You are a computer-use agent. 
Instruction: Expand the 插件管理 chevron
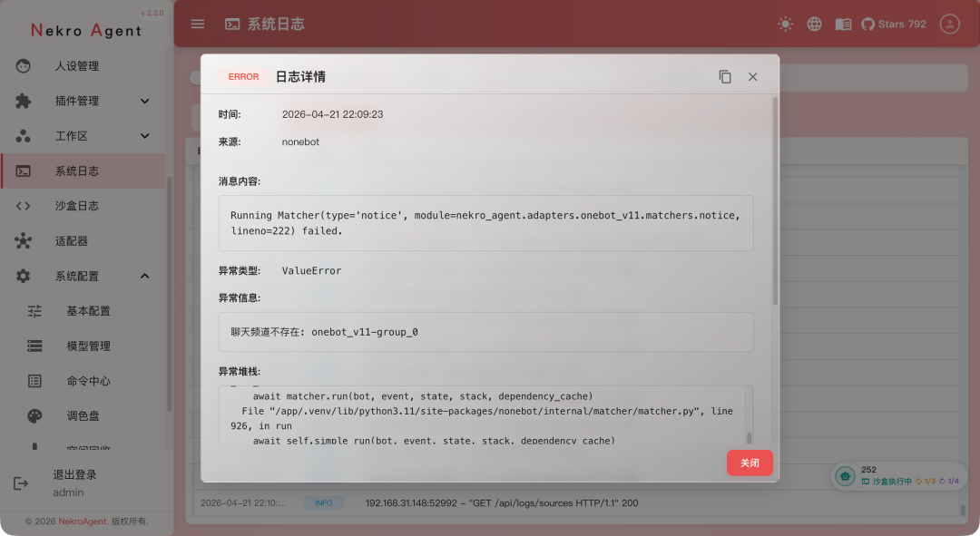tap(144, 101)
